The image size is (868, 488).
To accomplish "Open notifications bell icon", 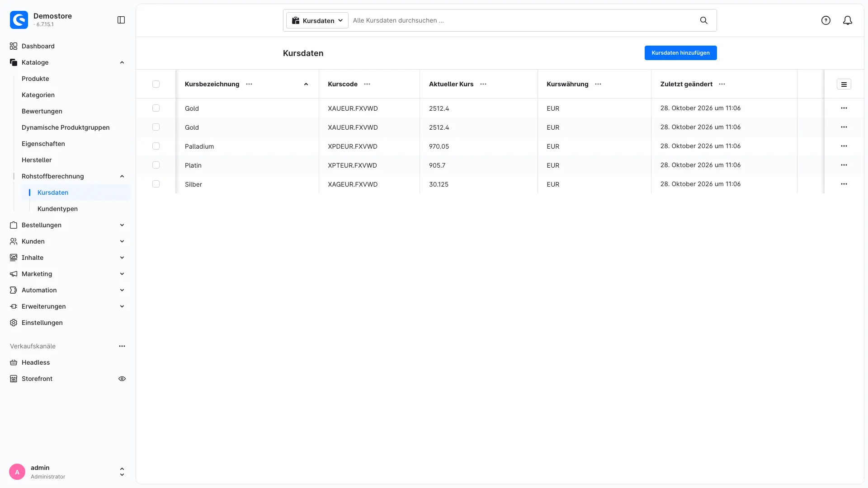I will pos(848,20).
